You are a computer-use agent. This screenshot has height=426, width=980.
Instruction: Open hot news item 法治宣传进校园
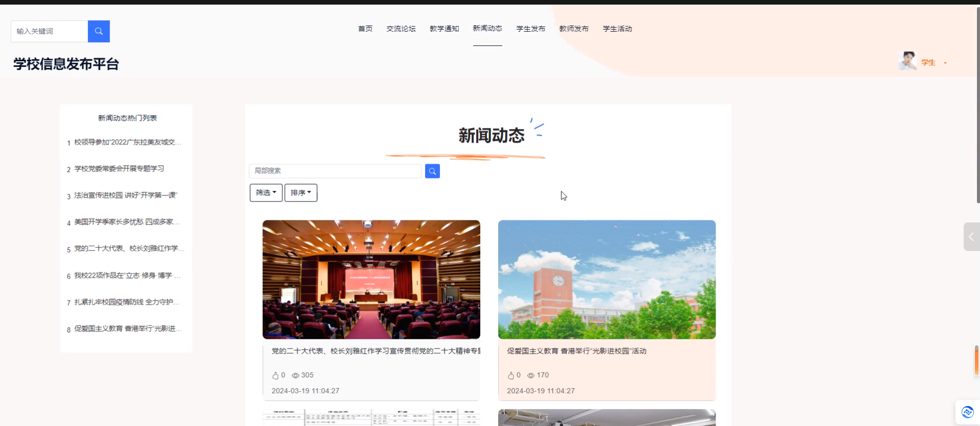tap(126, 195)
